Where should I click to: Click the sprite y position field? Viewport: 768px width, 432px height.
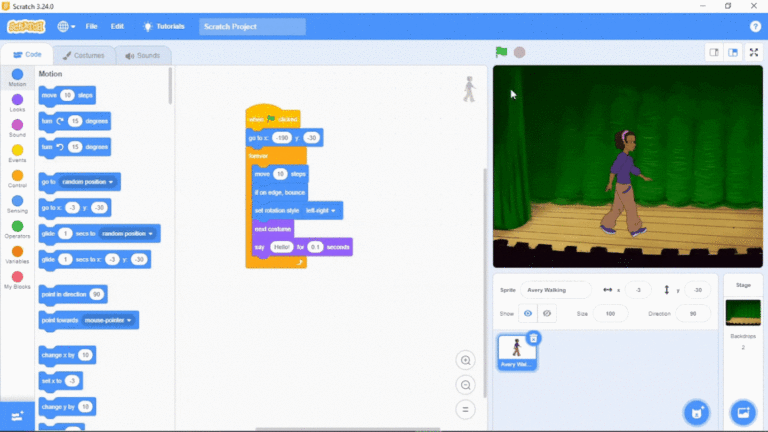coord(697,290)
